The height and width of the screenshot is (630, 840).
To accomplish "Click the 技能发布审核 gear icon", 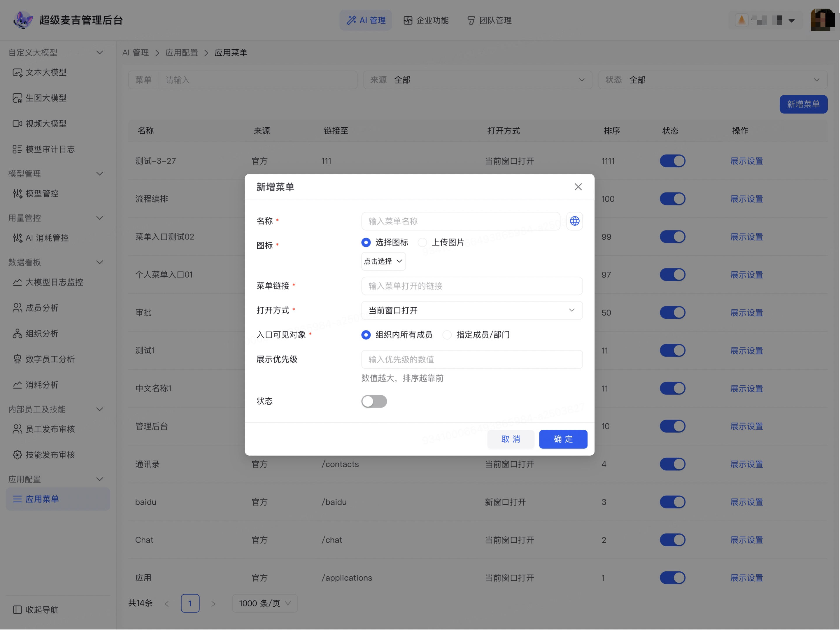I will [17, 454].
